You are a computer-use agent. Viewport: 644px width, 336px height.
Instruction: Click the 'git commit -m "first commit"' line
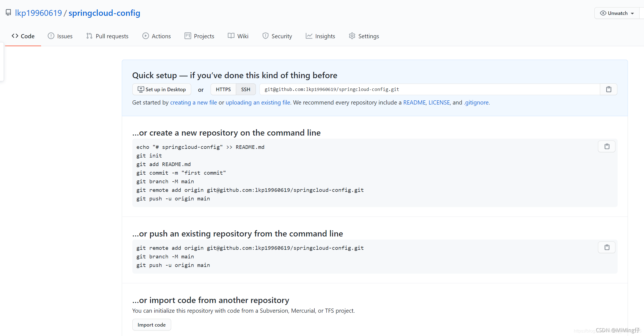pos(181,173)
